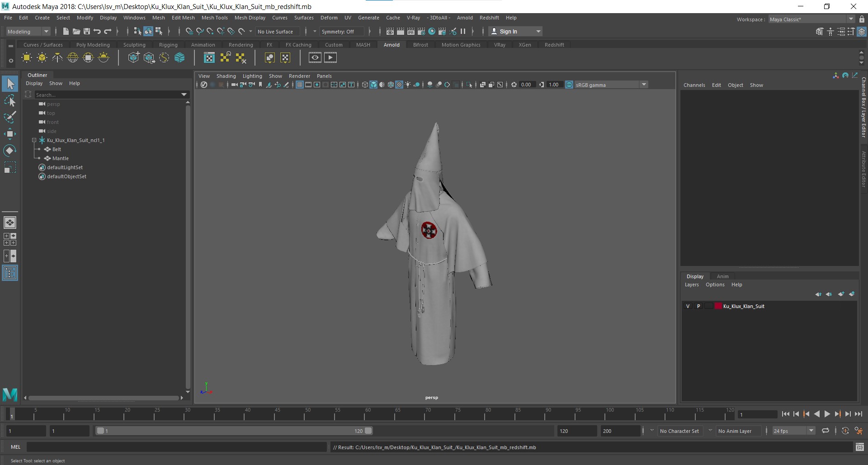Toggle playback P for Ku_Klux_Klan_Suit layer
This screenshot has height=465, width=868.
[698, 306]
